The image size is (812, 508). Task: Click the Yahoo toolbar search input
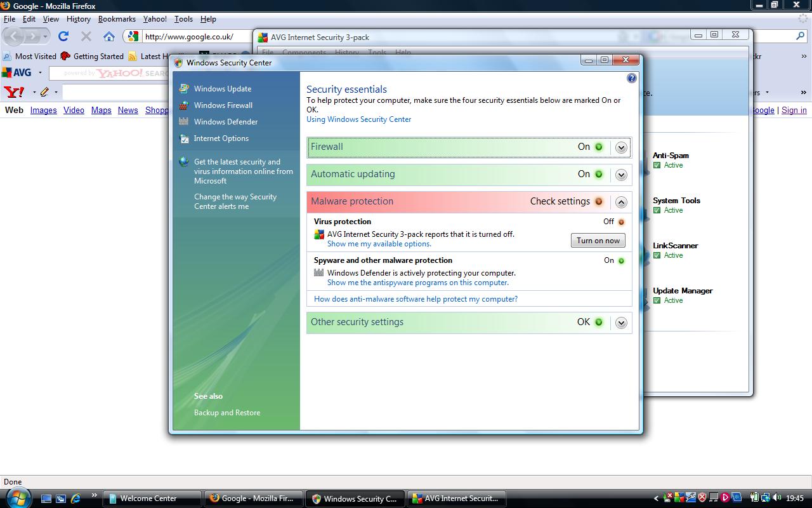click(116, 92)
